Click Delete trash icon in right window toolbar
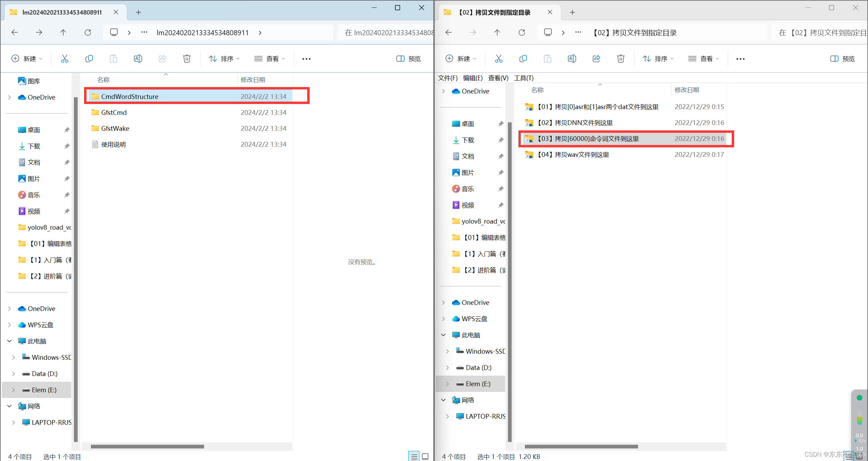868x461 pixels. point(620,59)
